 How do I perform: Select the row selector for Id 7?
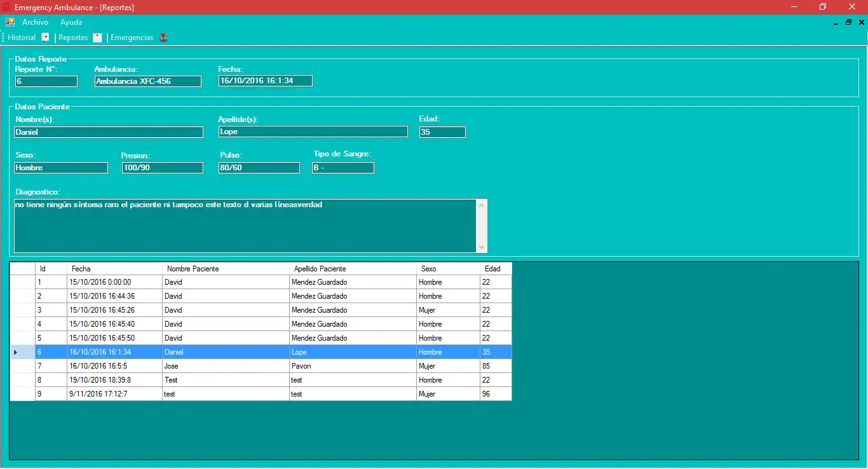(22, 366)
